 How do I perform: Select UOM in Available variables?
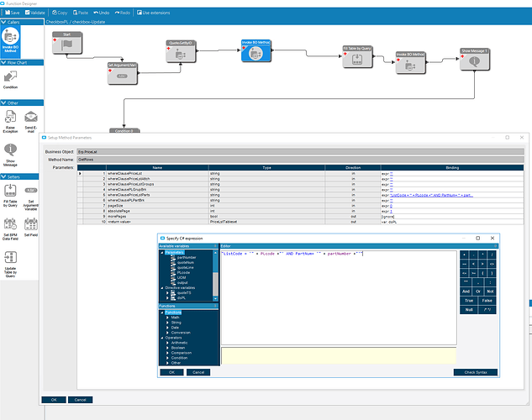point(182,278)
